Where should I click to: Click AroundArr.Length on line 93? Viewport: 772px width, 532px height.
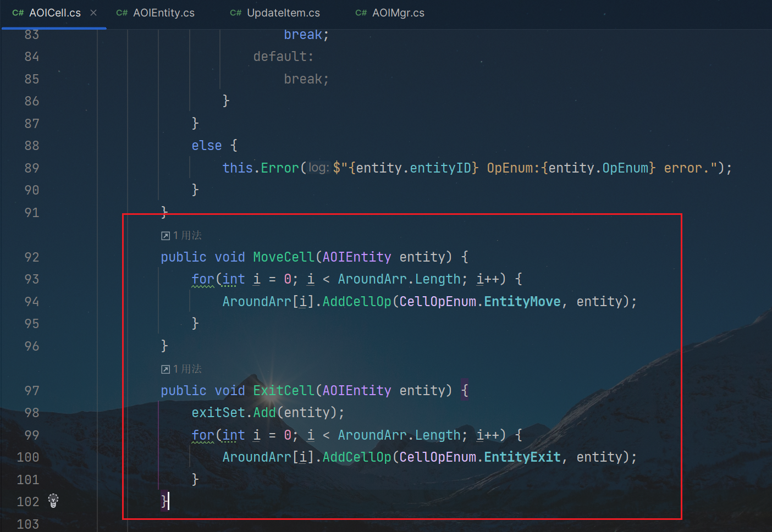[x=399, y=279]
